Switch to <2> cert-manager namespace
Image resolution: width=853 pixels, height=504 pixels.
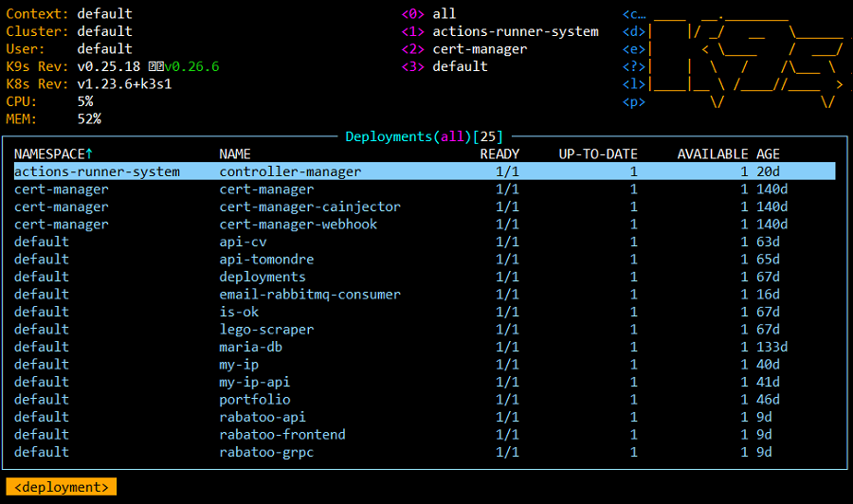(x=464, y=49)
